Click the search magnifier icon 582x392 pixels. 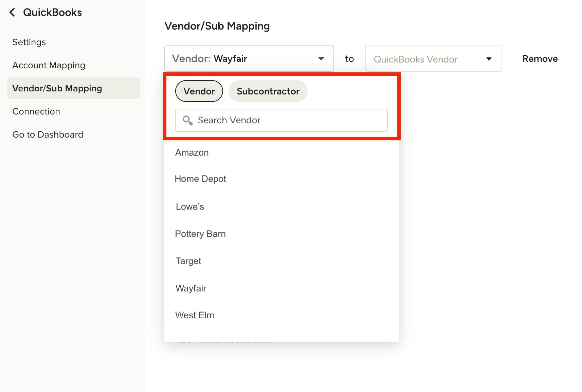point(187,120)
